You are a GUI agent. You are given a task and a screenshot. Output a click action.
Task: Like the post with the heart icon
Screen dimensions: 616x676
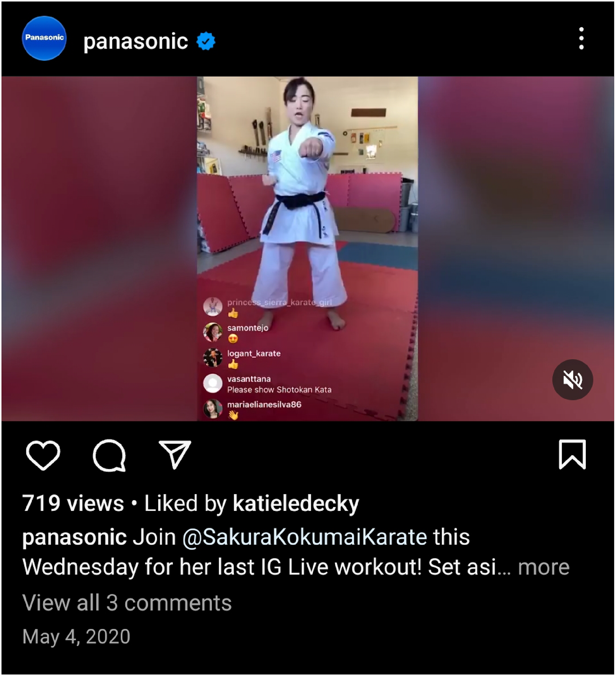tap(43, 455)
